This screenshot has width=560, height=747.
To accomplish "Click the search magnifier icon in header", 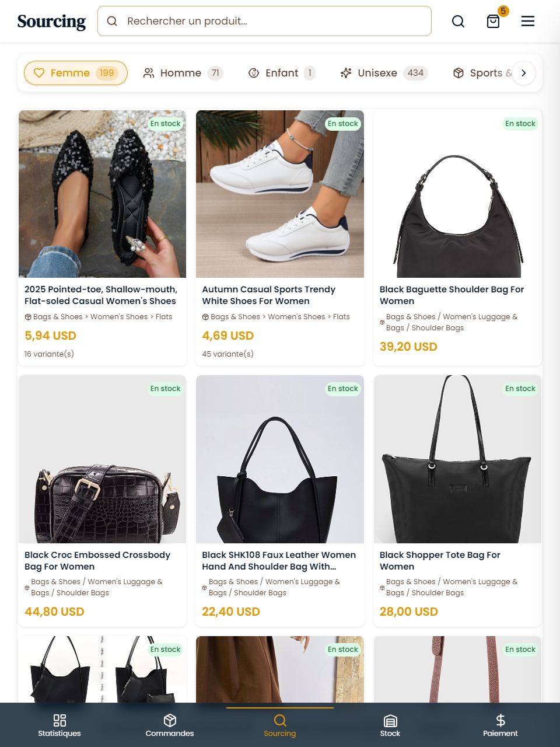I will pos(459,22).
